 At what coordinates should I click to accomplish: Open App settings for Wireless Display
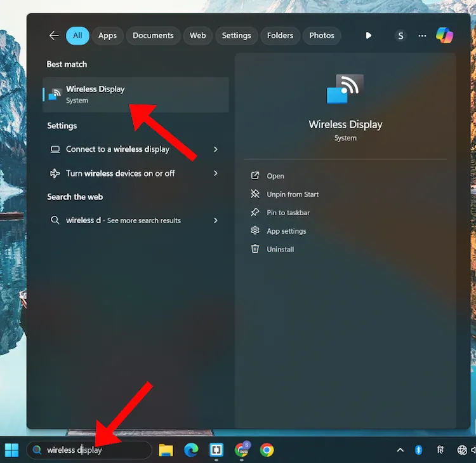286,231
